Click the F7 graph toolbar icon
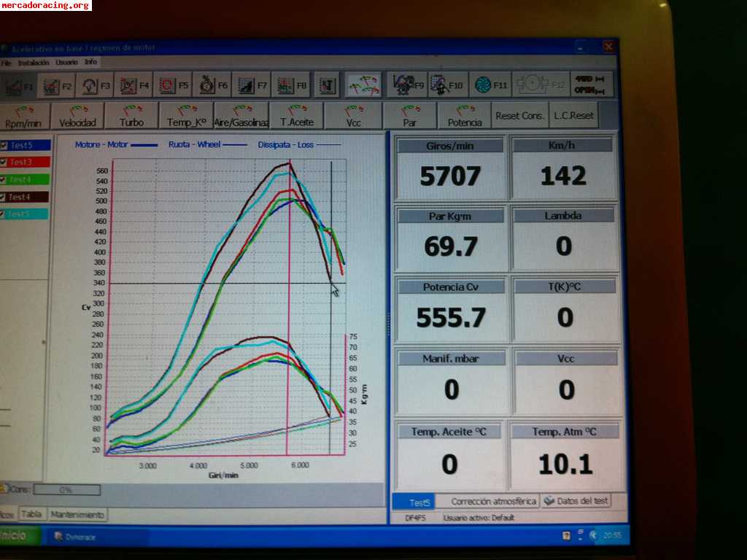Image resolution: width=747 pixels, height=560 pixels. [252, 85]
